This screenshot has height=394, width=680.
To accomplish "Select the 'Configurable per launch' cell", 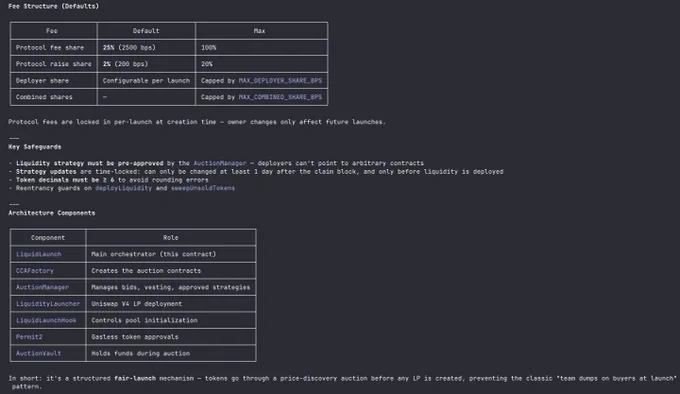I will click(x=146, y=81).
